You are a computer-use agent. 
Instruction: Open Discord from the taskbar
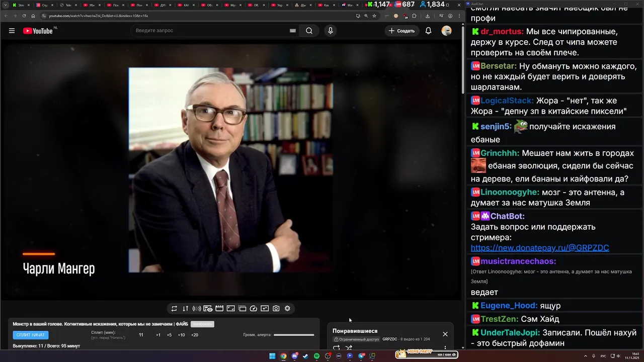(294, 356)
